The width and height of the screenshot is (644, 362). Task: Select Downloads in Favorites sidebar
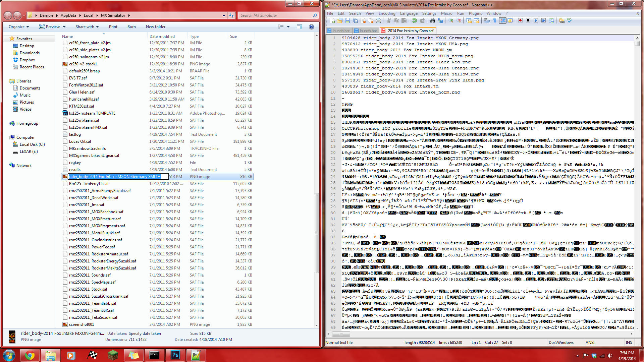tap(30, 53)
